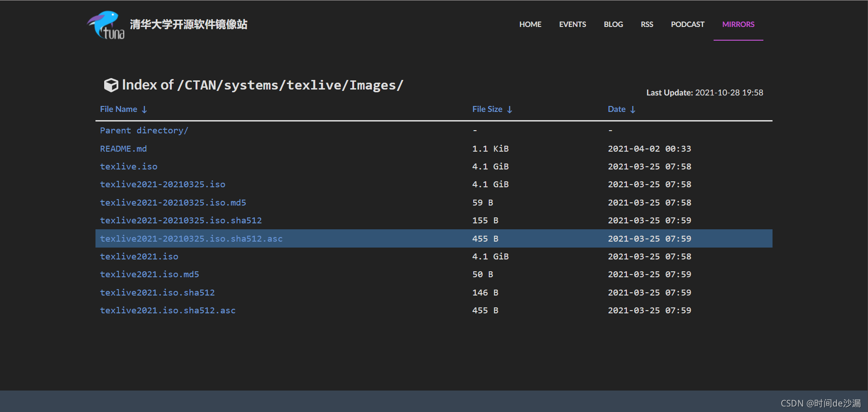Open texlive2021.iso.md5 link
Viewport: 868px width, 412px height.
pos(149,275)
